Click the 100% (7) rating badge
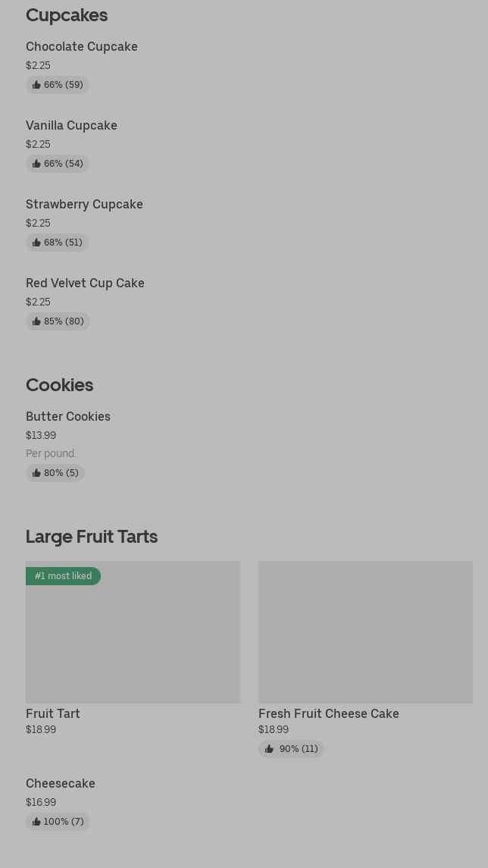This screenshot has height=868, width=488. (x=58, y=822)
